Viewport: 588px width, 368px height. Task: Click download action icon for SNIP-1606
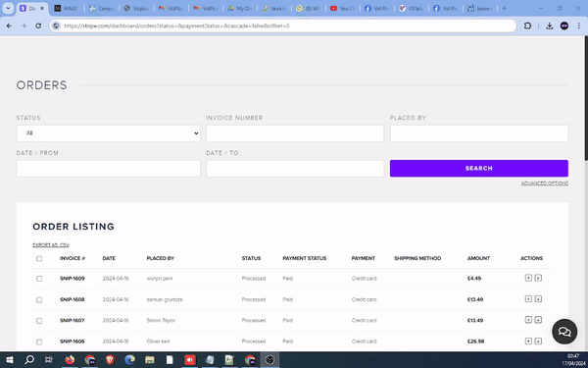[x=538, y=341]
